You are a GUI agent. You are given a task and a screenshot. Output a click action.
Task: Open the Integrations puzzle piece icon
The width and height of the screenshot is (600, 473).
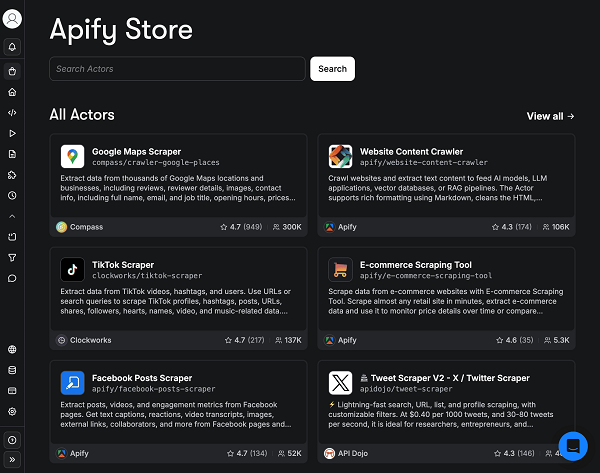tap(12, 175)
